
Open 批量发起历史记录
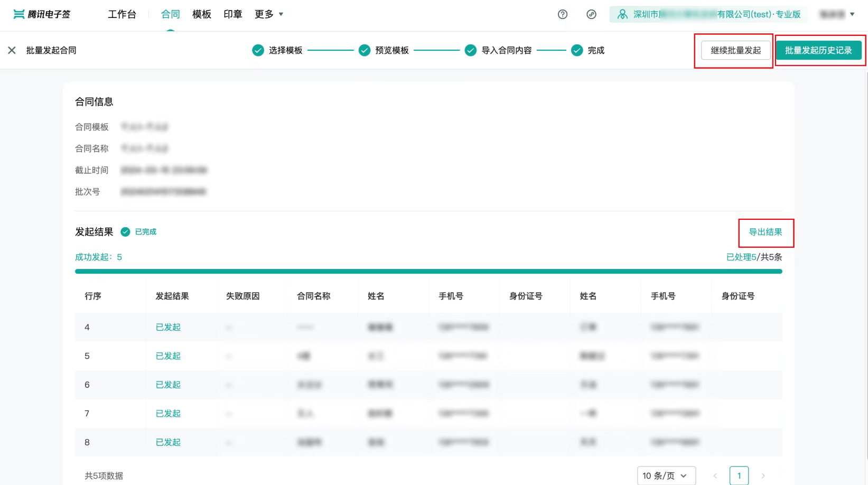point(818,50)
